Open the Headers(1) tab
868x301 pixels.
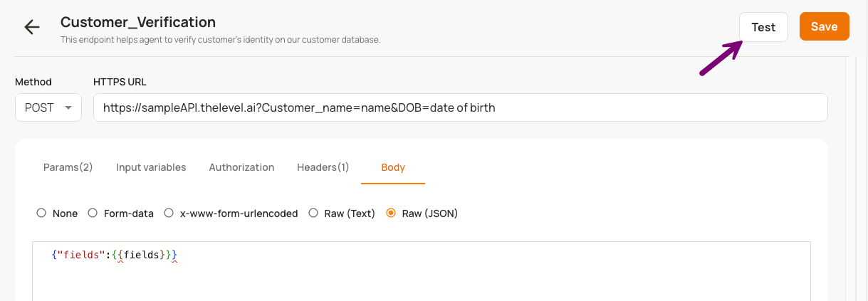pyautogui.click(x=323, y=167)
